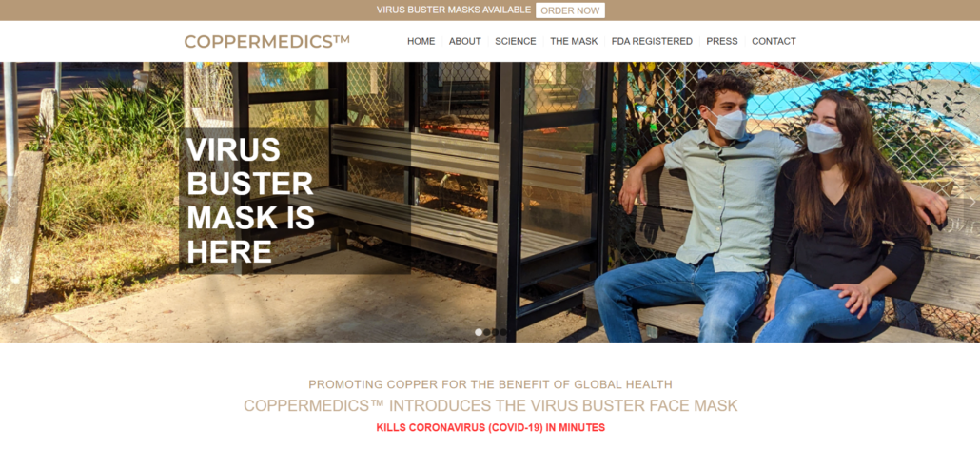Select the second carousel dot indicator

coord(487,332)
